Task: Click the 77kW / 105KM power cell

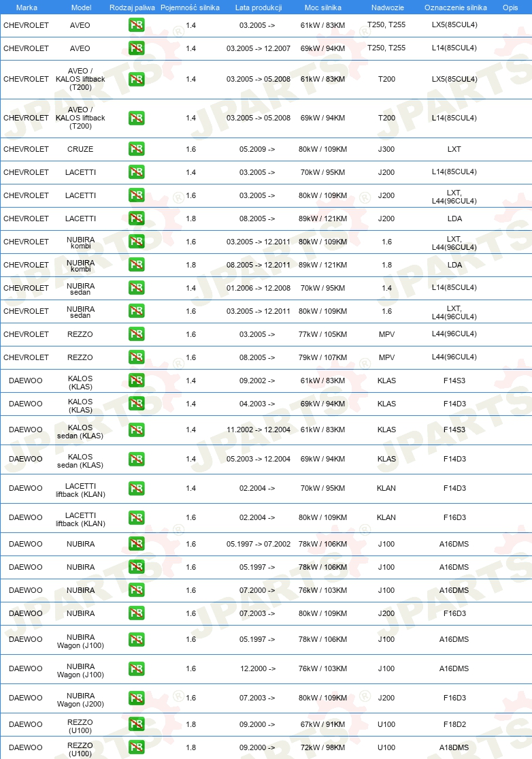Action: [322, 334]
